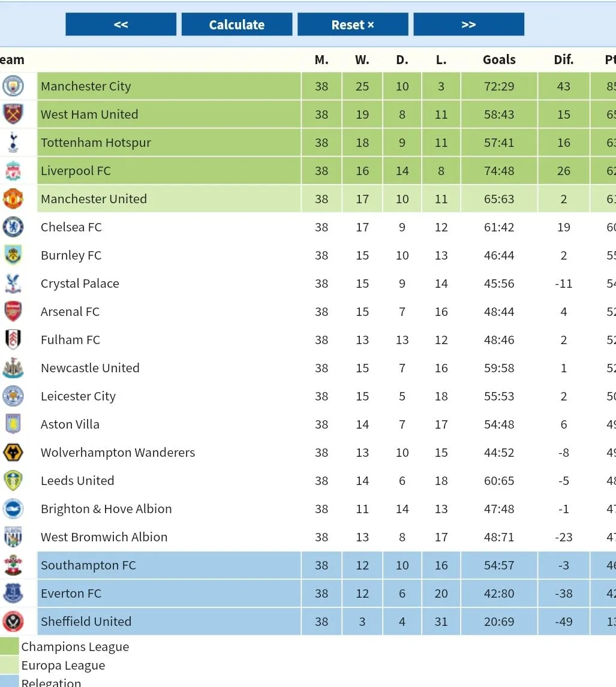Open the Leicester City team link
The image size is (616, 687).
point(78,396)
